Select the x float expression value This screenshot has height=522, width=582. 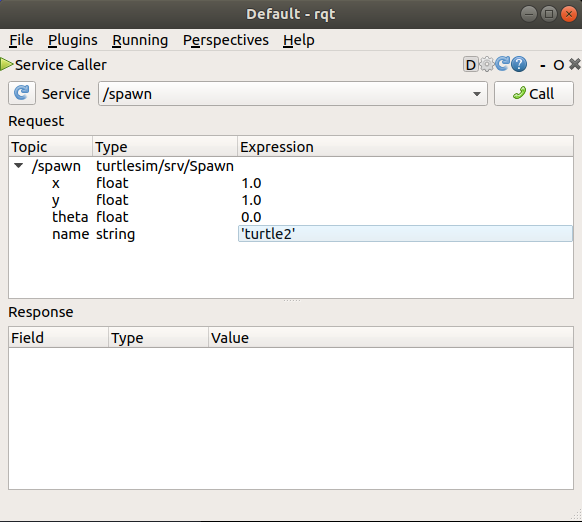(x=251, y=183)
